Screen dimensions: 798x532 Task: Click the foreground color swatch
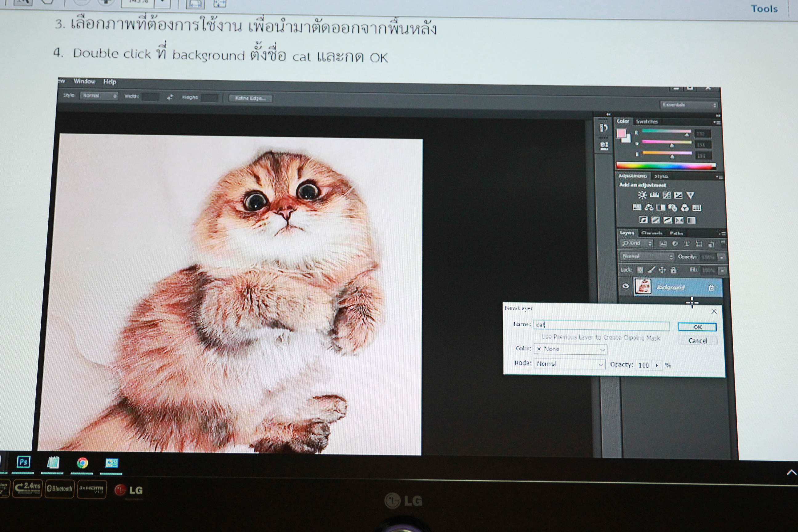click(x=621, y=133)
